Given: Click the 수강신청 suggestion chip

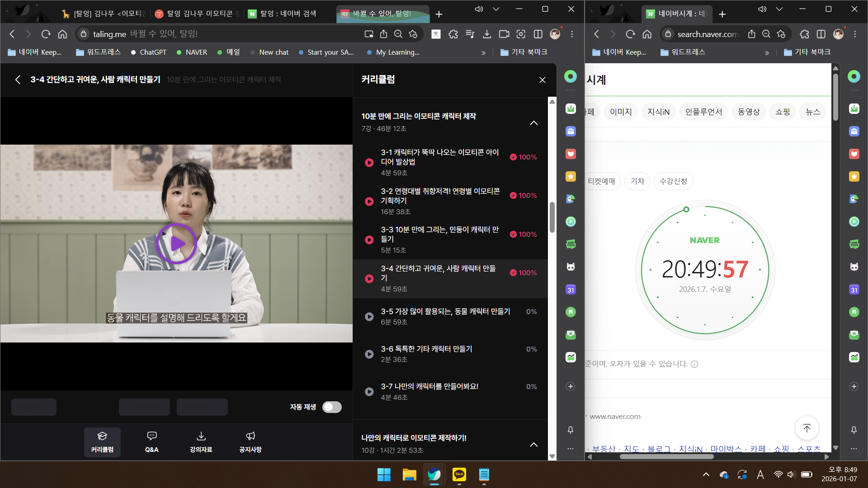Looking at the screenshot, I should pos(673,181).
